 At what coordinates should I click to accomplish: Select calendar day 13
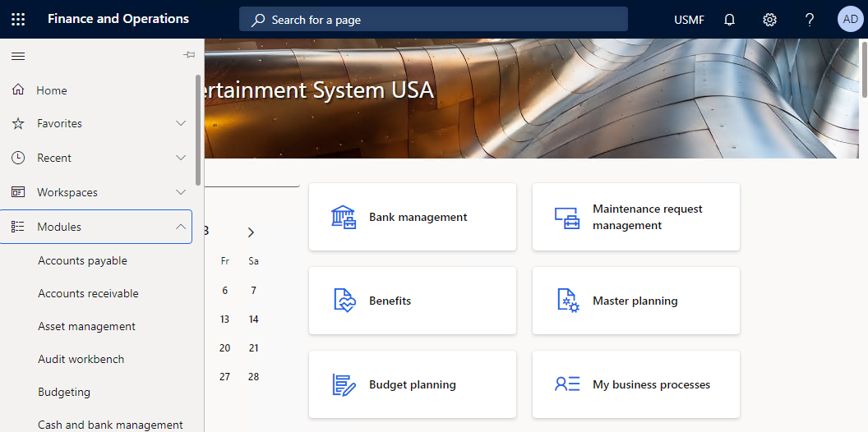coord(224,319)
